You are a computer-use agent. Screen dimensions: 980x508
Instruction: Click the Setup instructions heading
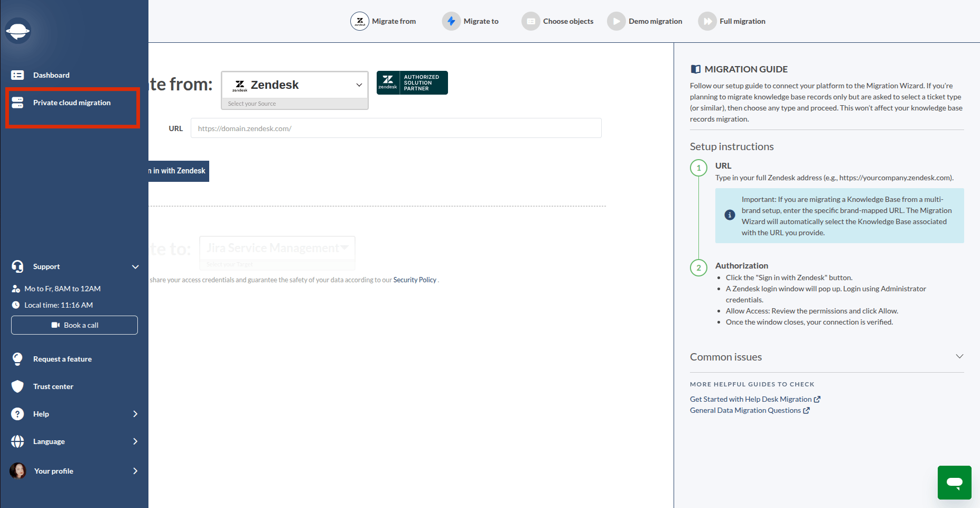coord(732,146)
